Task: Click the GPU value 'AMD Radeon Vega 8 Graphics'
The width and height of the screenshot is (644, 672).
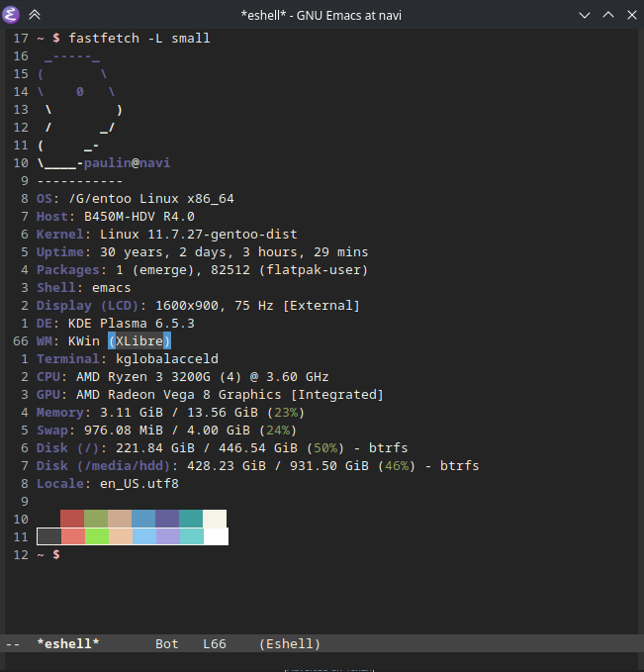Action: pyautogui.click(x=179, y=394)
